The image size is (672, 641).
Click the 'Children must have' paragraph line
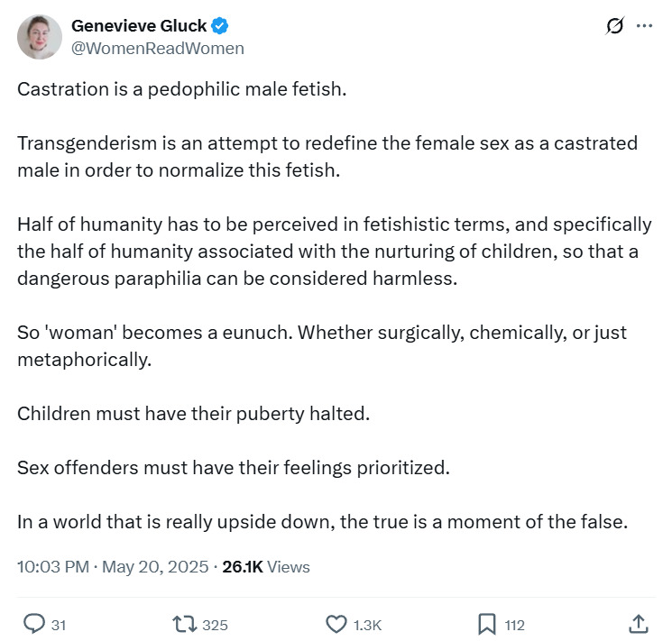pyautogui.click(x=193, y=414)
